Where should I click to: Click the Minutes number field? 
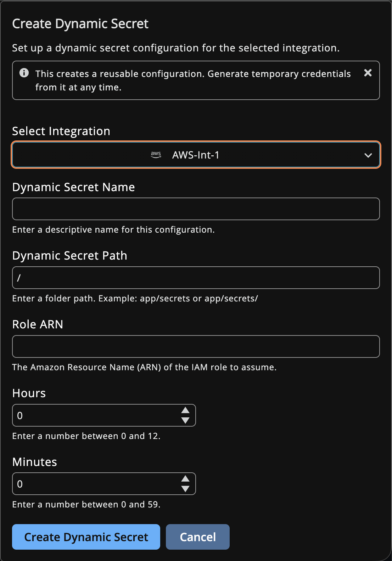[x=104, y=484]
